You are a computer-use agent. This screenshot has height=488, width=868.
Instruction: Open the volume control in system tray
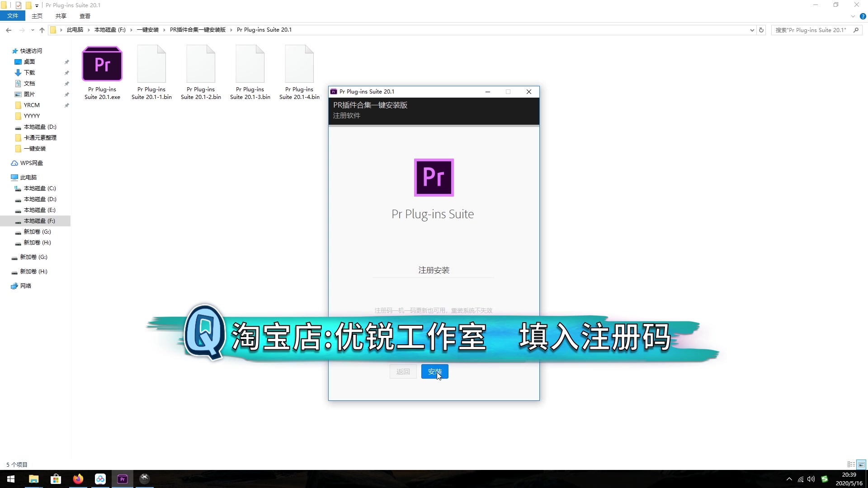click(x=811, y=479)
